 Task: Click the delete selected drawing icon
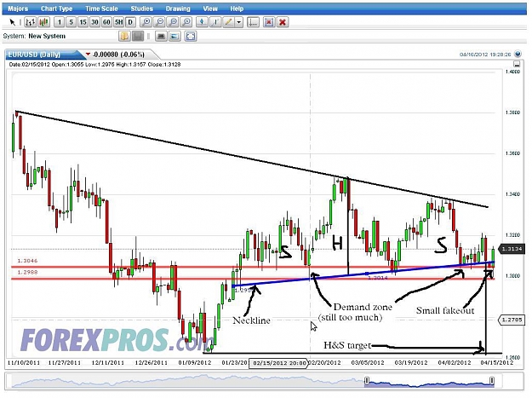[269, 22]
